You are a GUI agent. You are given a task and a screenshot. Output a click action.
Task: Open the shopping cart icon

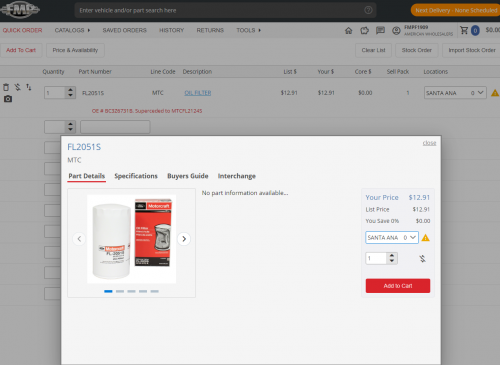(x=464, y=30)
